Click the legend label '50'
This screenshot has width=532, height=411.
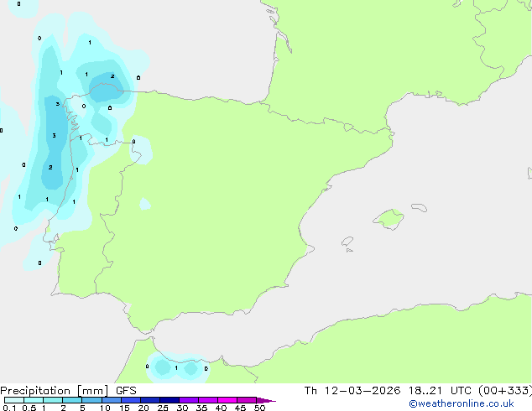(259, 408)
